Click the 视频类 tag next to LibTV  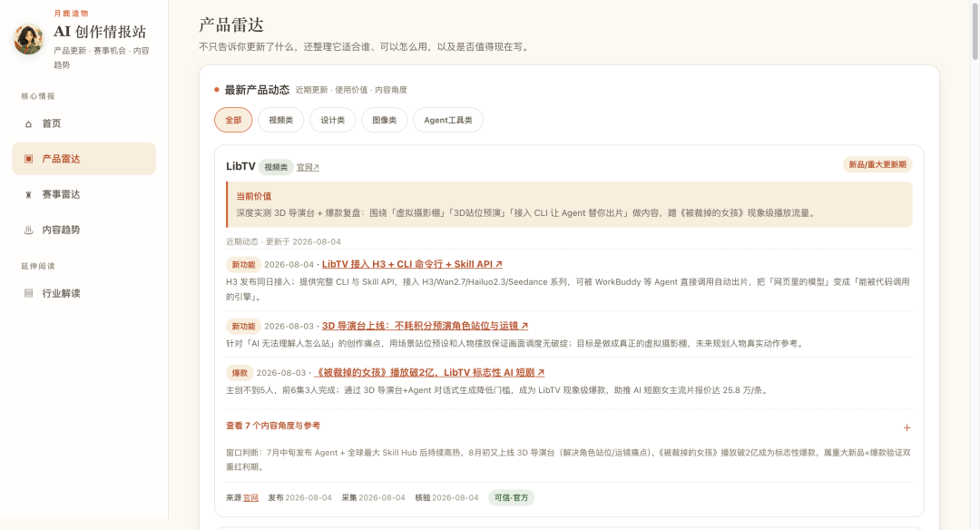(276, 167)
